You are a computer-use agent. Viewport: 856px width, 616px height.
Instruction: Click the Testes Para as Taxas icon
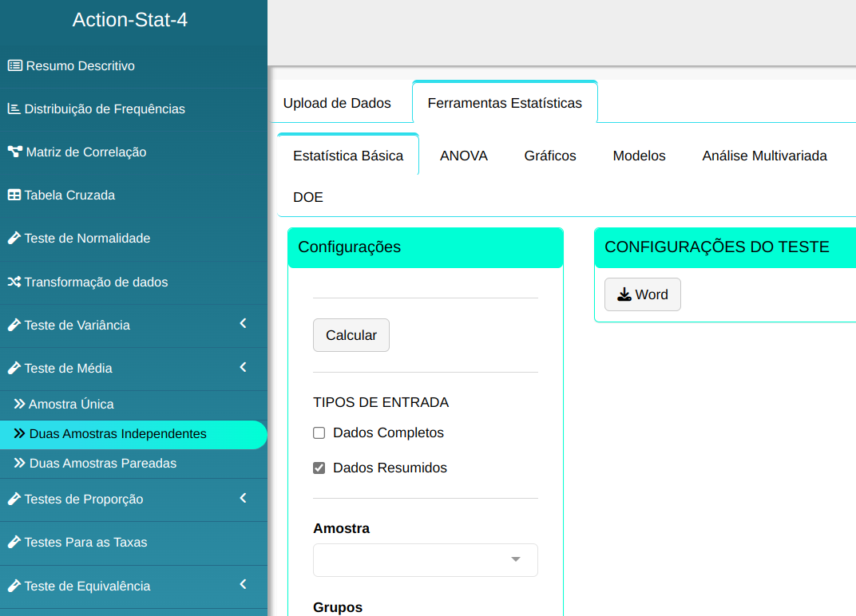(14, 542)
